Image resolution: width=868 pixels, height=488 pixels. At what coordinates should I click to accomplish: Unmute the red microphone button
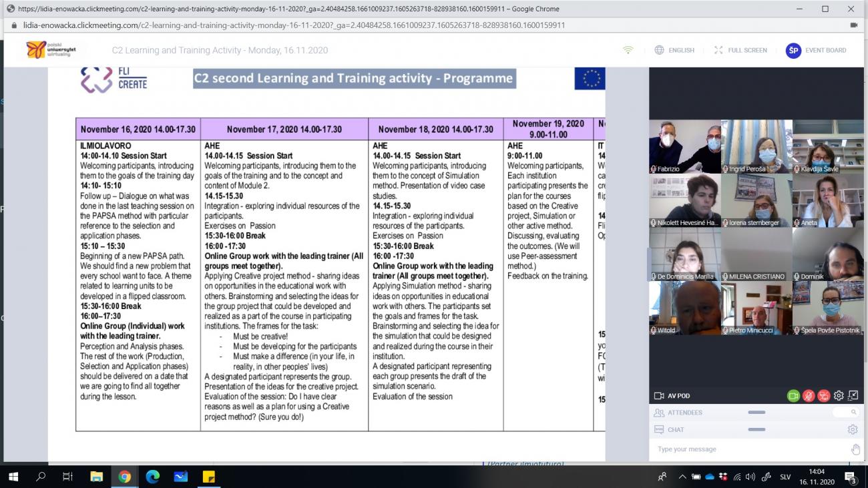pos(809,396)
